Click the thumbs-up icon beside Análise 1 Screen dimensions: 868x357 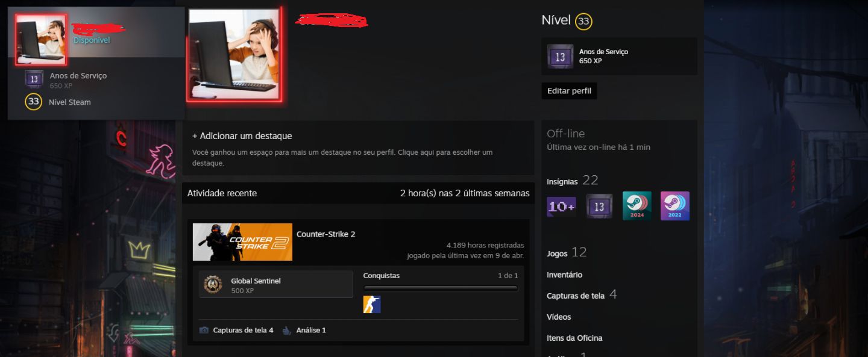287,331
